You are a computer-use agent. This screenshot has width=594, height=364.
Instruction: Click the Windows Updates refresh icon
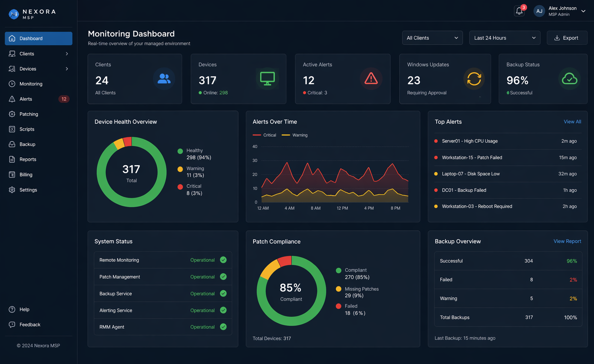coord(474,79)
